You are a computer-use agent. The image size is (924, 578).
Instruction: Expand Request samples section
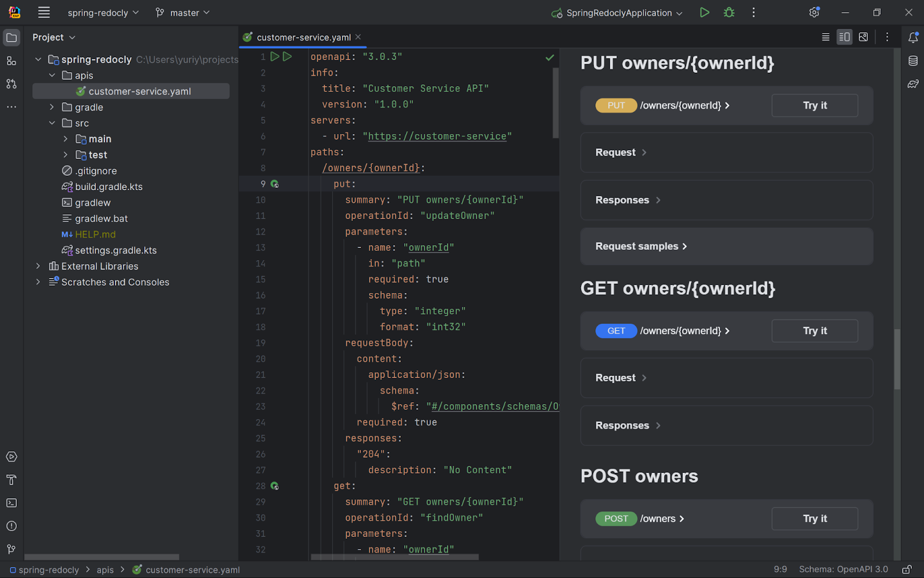[726, 246]
